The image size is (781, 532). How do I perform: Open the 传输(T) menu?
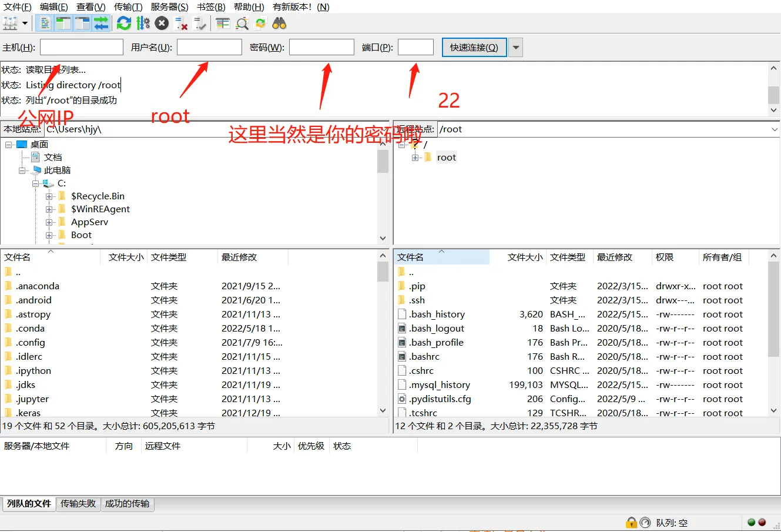click(x=128, y=7)
